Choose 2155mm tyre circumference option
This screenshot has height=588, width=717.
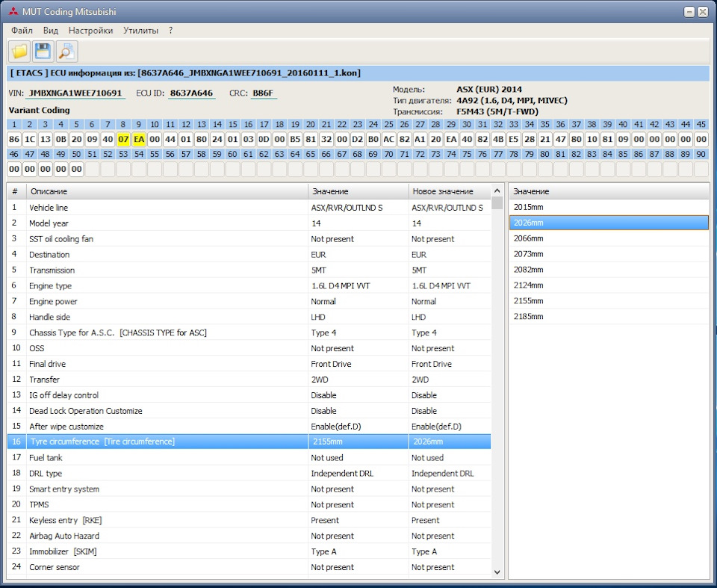(609, 300)
